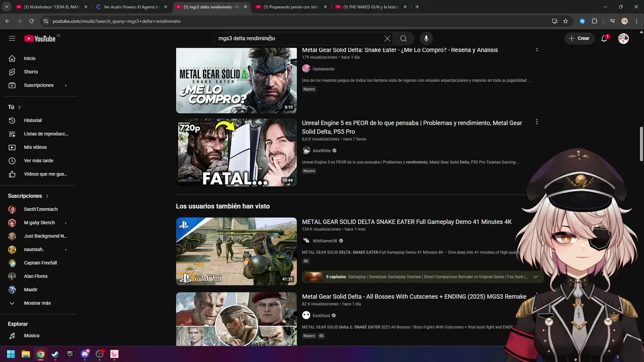Screen dimensions: 644x362
Task: Switch to THE NAKED GUN tab
Action: pyautogui.click(x=371, y=7)
